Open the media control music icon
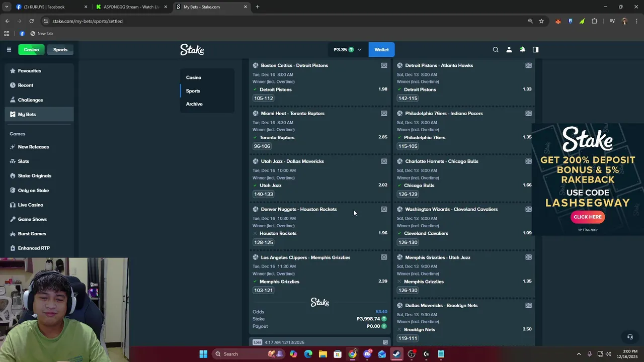This screenshot has height=362, width=644. click(612, 21)
